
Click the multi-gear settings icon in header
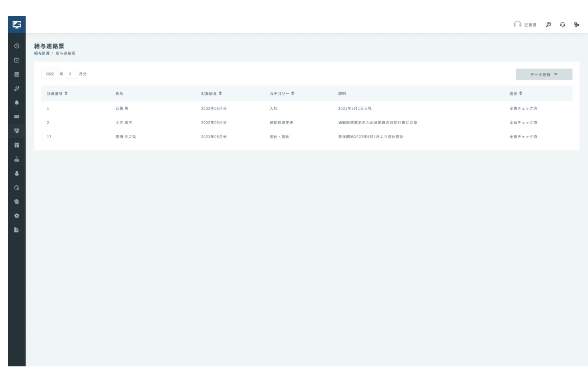[577, 25]
